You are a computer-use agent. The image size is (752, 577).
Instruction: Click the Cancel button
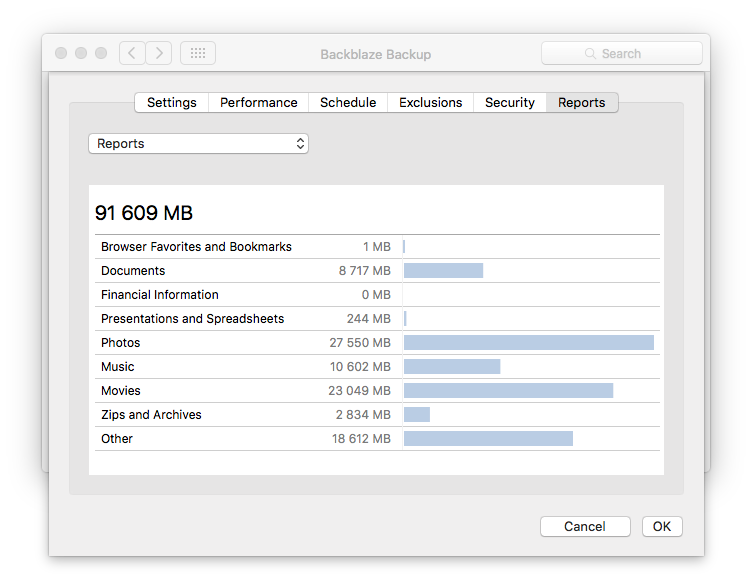tap(585, 526)
